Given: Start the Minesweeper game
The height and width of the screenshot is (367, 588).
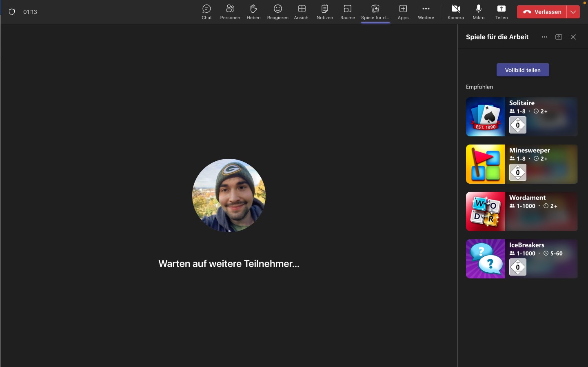Looking at the screenshot, I should pyautogui.click(x=521, y=164).
